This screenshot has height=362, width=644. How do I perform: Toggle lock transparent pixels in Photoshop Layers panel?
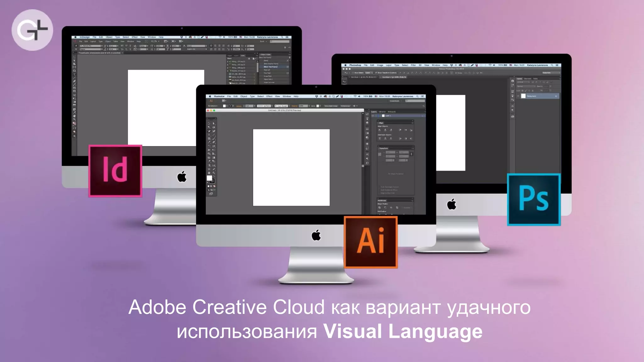tap(523, 90)
